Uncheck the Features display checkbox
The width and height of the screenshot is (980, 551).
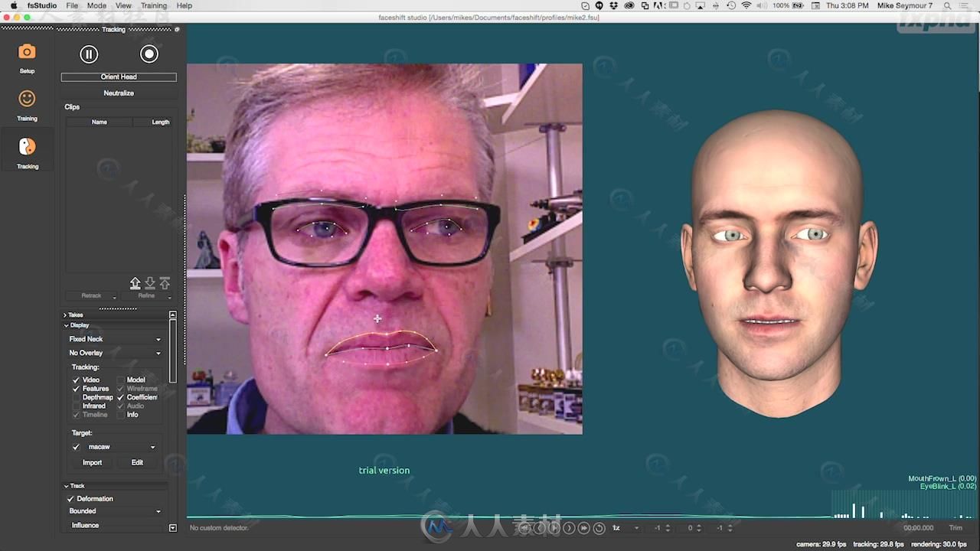pos(76,389)
